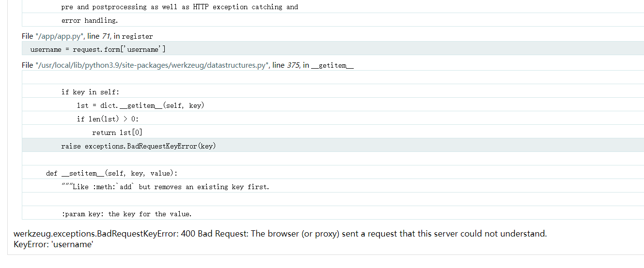Click the "register" function name in frame header
The height and width of the screenshot is (268, 644).
[137, 36]
